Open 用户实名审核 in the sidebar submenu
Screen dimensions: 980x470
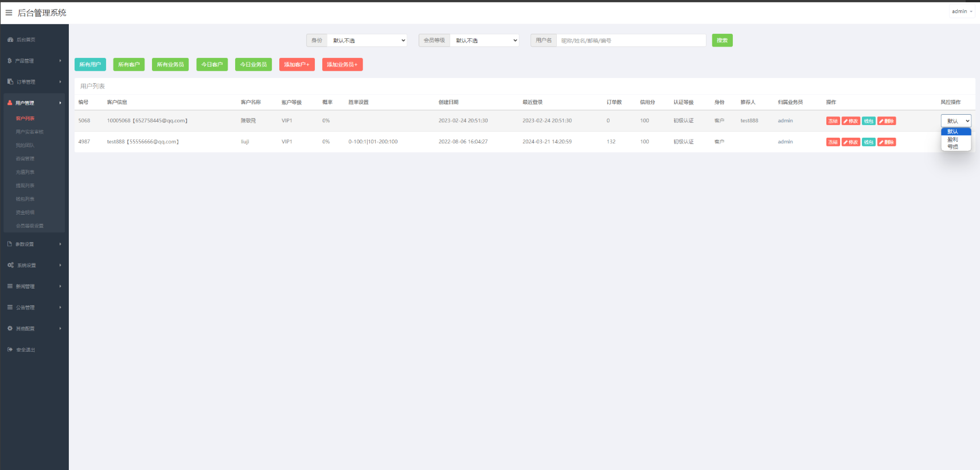click(30, 132)
